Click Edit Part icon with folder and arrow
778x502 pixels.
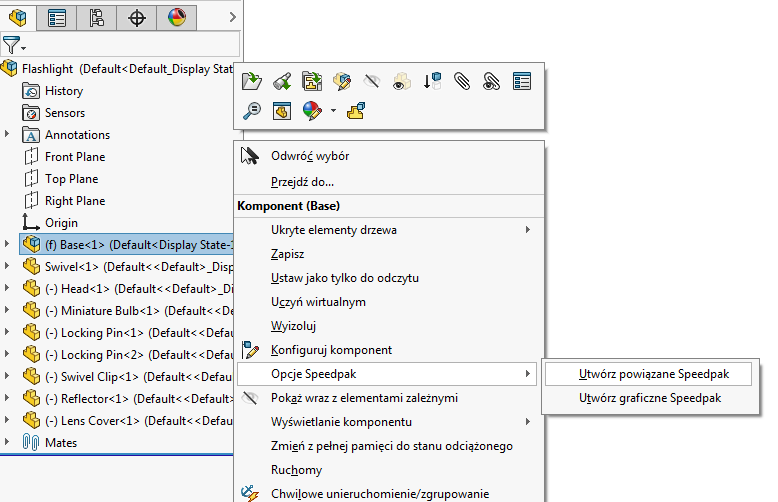coord(312,81)
